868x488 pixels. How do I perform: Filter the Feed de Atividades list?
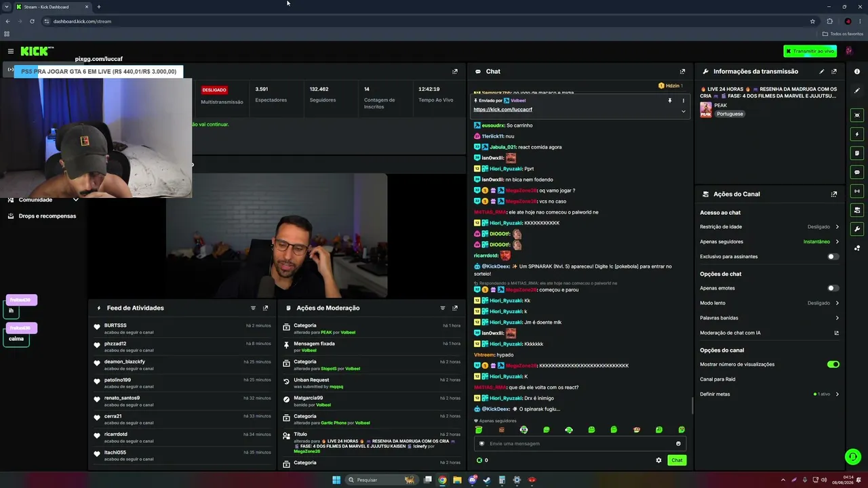coord(253,308)
